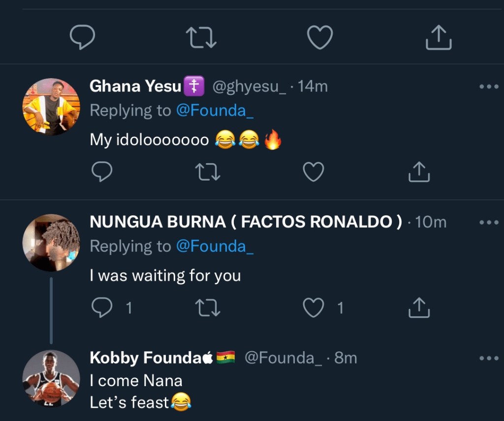The height and width of the screenshot is (421, 504).
Task: Open more options for Ghana Yesu's tweet
Action: pyautogui.click(x=489, y=87)
